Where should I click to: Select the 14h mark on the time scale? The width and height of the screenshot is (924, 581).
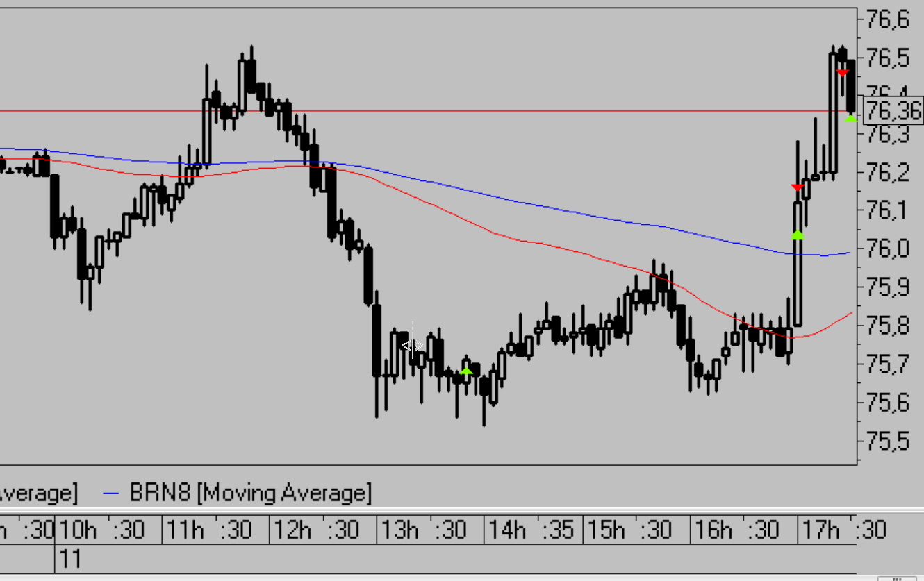[x=506, y=531]
